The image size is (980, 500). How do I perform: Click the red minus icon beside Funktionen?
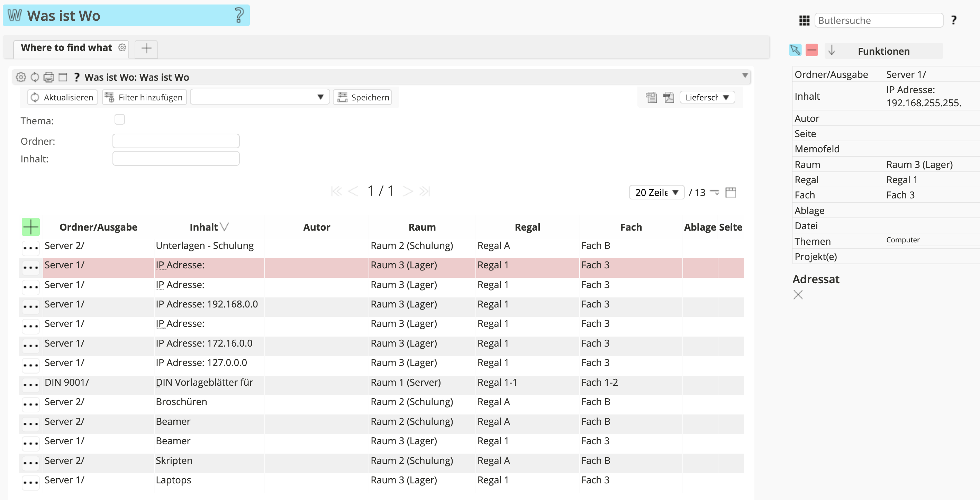pos(811,50)
